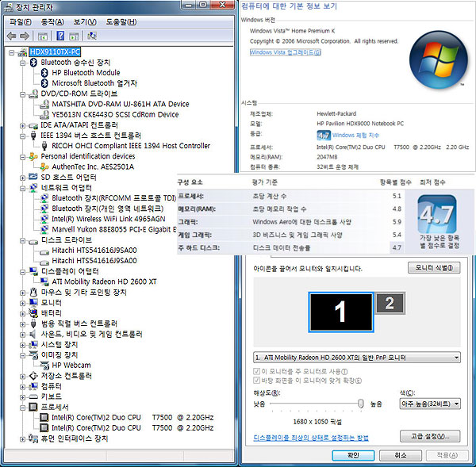
Task: Click the scan for hardware changes toolbar icon
Action: point(92,36)
